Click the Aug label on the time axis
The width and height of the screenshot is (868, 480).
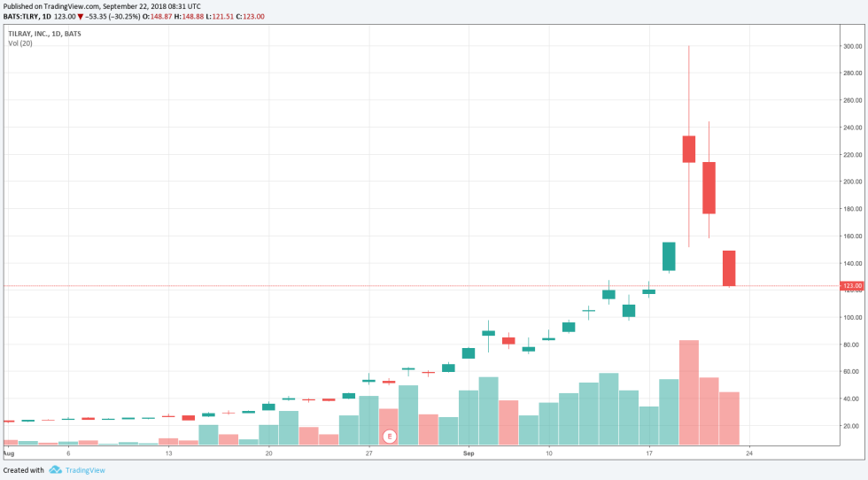[x=8, y=453]
